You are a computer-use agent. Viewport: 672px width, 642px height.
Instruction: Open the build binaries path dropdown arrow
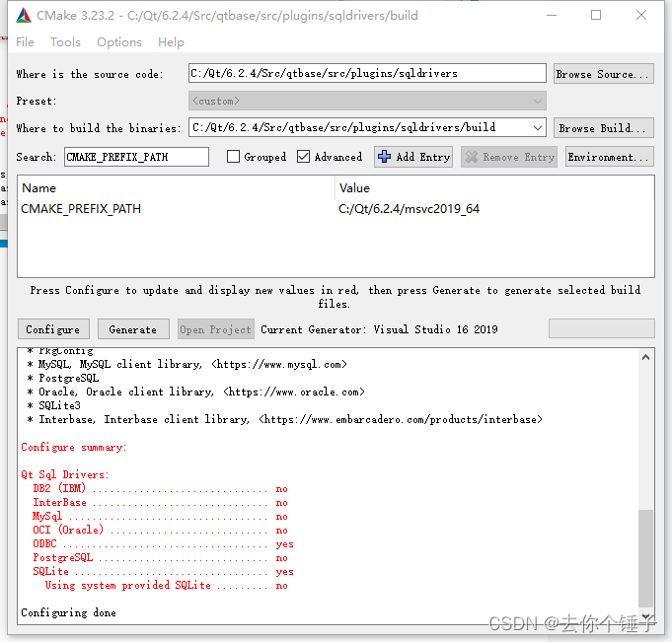tap(538, 128)
